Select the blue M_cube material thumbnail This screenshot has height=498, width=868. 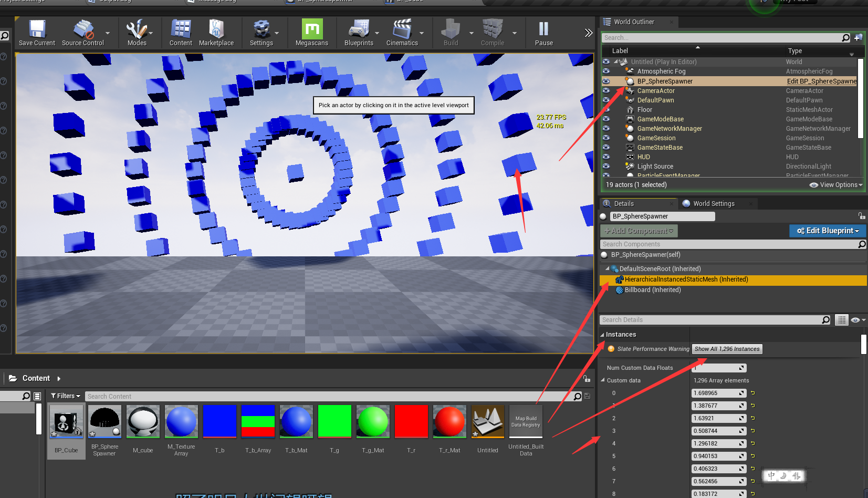pos(143,421)
